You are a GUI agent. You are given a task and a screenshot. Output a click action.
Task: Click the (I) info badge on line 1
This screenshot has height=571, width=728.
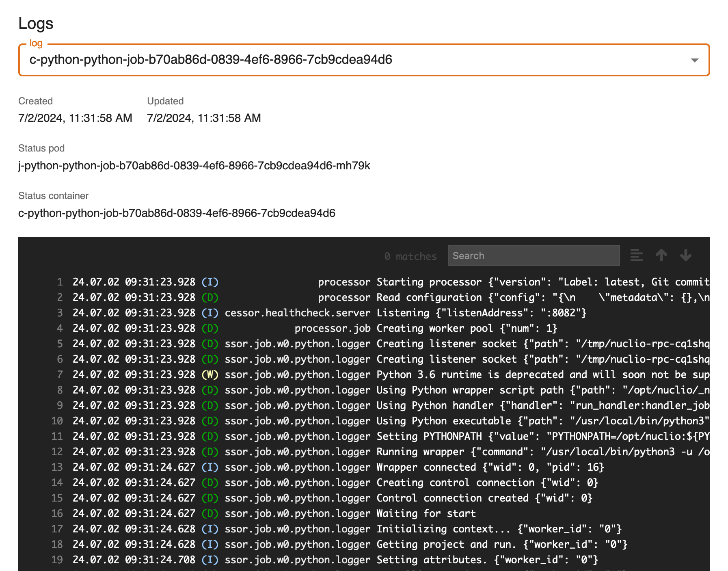coord(210,282)
